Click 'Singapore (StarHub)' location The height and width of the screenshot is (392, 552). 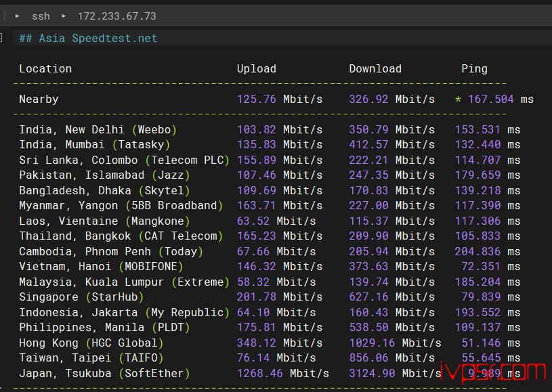pyautogui.click(x=81, y=297)
